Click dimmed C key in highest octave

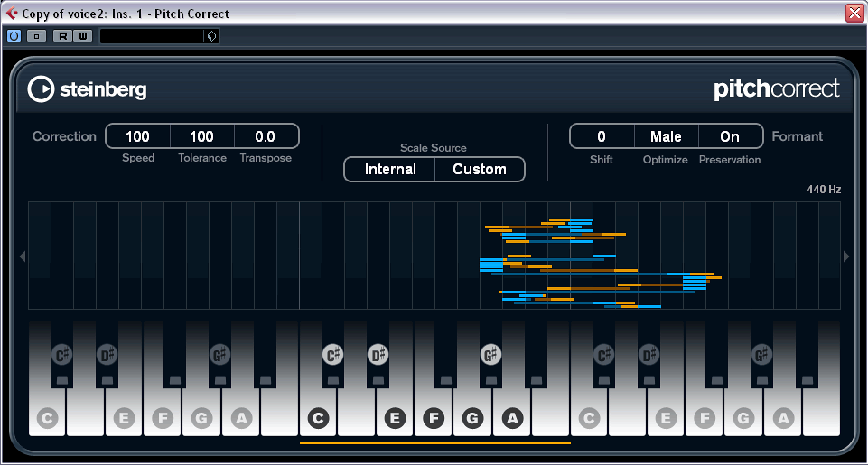click(x=589, y=418)
